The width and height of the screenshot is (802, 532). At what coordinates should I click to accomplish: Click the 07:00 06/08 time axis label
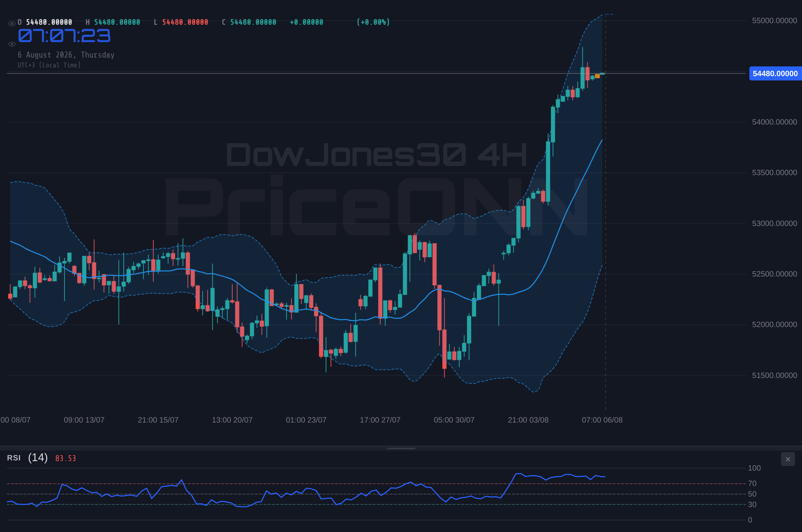pyautogui.click(x=602, y=420)
